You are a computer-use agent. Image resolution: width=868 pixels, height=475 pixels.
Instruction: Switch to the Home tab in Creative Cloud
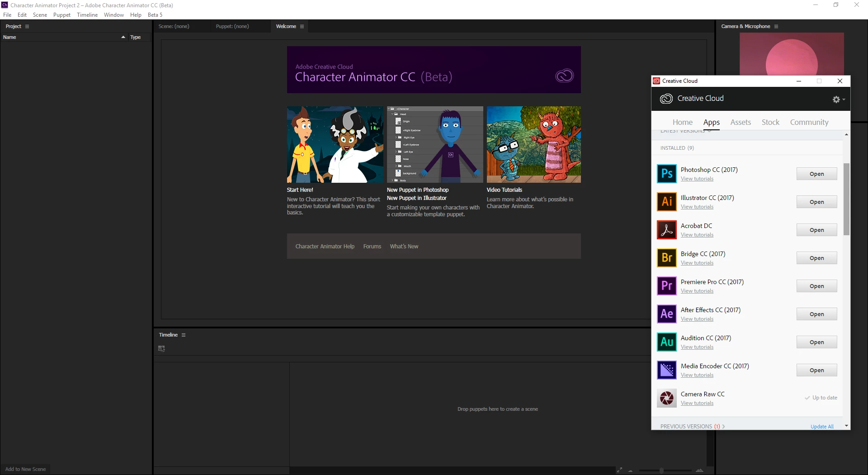click(683, 122)
